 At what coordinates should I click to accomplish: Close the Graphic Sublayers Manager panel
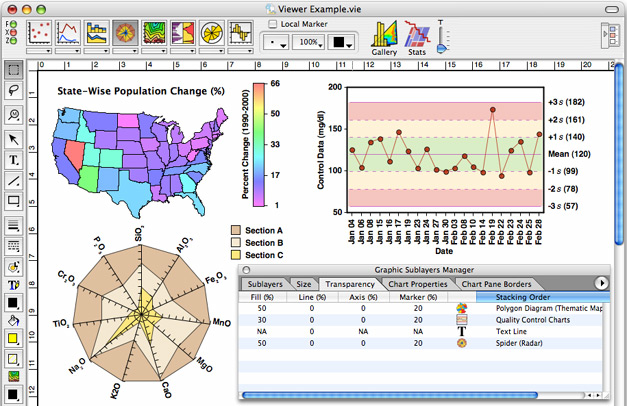tap(246, 270)
